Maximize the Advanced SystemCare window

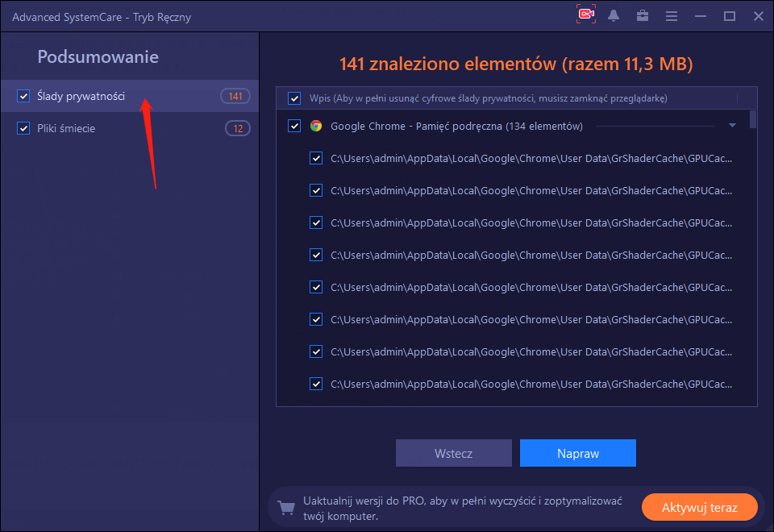pos(730,16)
